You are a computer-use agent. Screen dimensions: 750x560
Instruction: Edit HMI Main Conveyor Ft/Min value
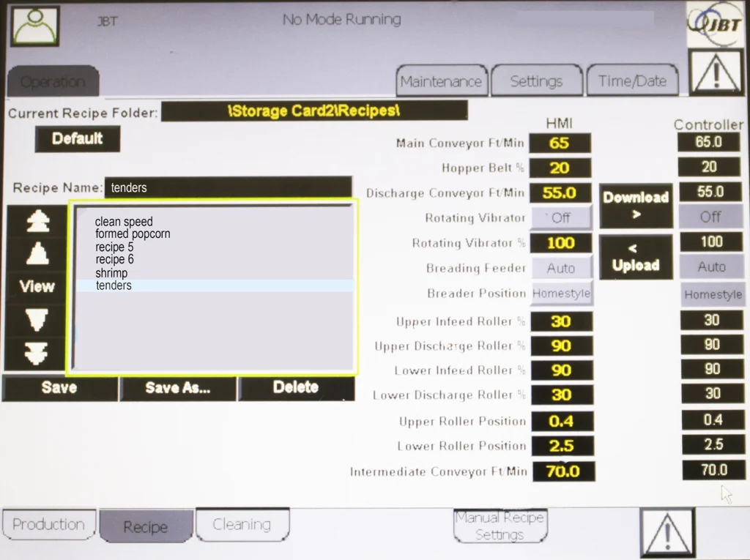pyautogui.click(x=560, y=143)
